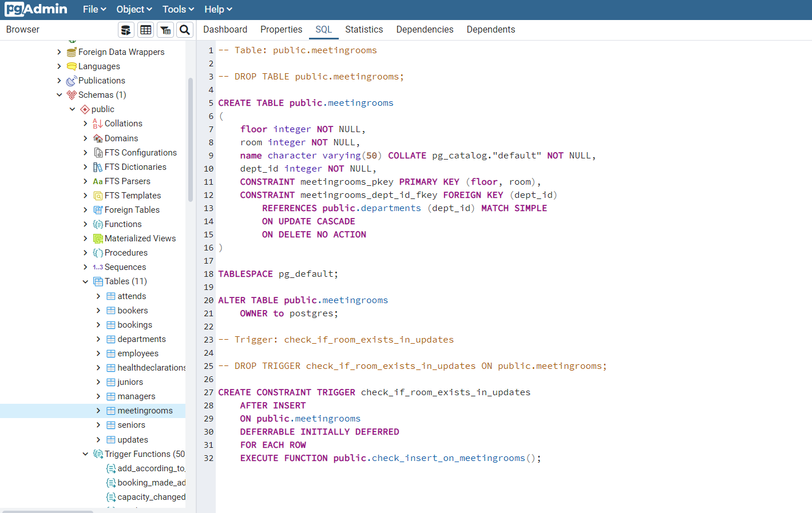Click the View Data table grid icon
The height and width of the screenshot is (513, 812).
click(146, 30)
